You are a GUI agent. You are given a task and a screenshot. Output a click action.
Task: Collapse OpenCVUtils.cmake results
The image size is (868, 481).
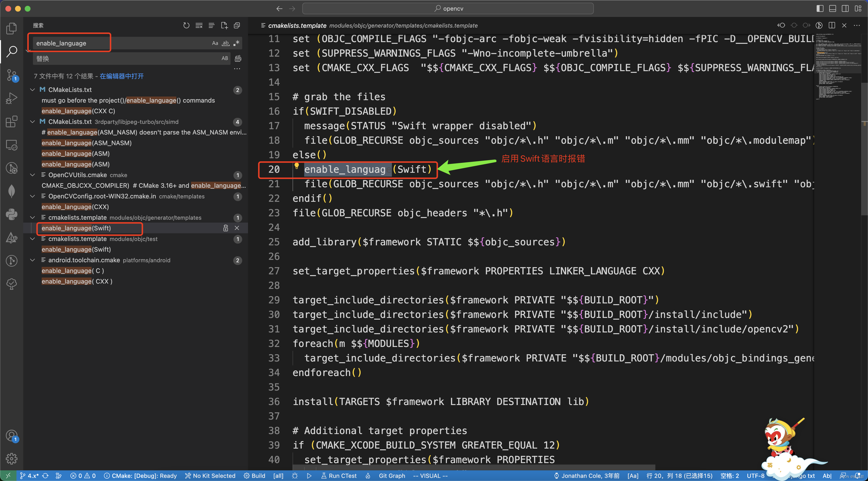tap(33, 175)
